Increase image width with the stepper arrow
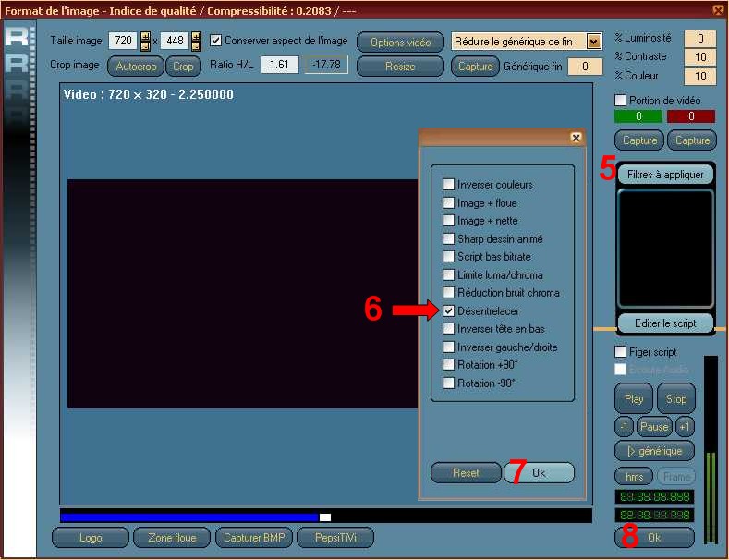This screenshot has width=729, height=560. (x=145, y=36)
